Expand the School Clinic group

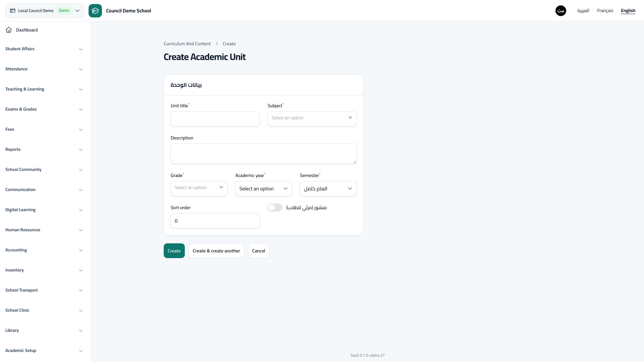(44, 310)
